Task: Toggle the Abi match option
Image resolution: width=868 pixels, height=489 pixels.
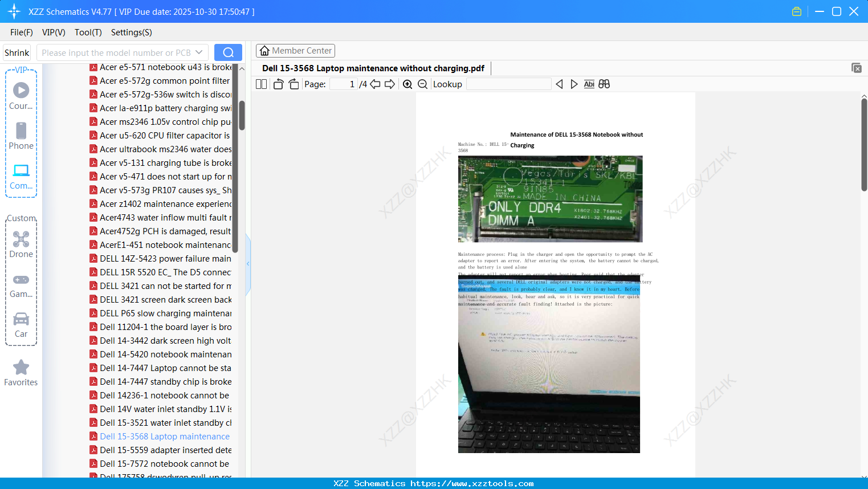Action: coord(589,84)
